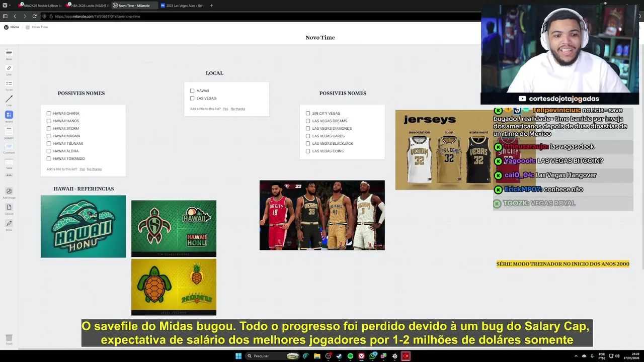Select the Table tool

pyautogui.click(x=9, y=163)
